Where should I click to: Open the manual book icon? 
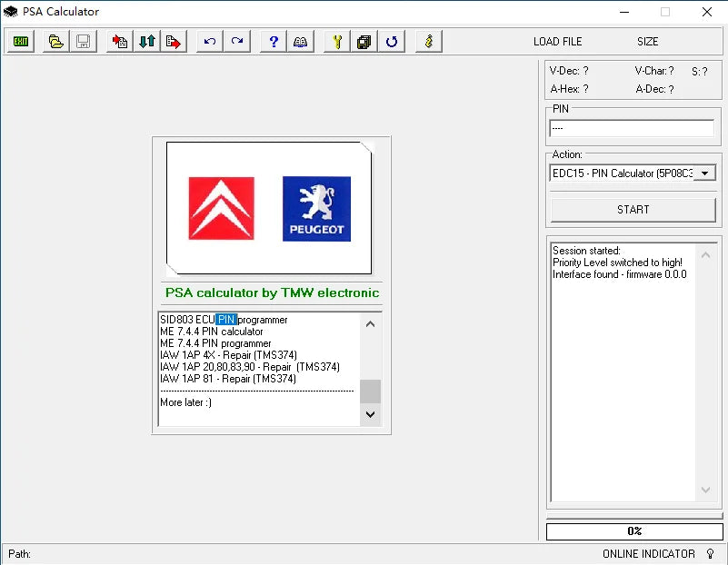pyautogui.click(x=301, y=42)
